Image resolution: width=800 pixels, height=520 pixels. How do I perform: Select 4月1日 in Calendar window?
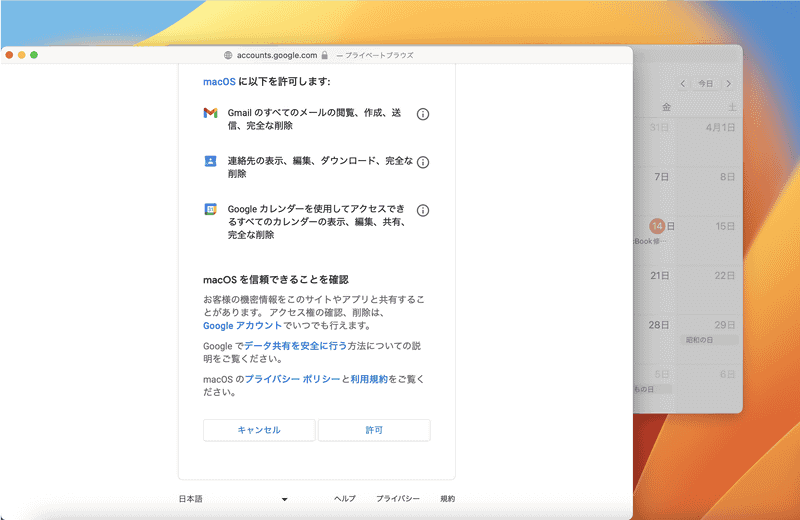coord(720,127)
